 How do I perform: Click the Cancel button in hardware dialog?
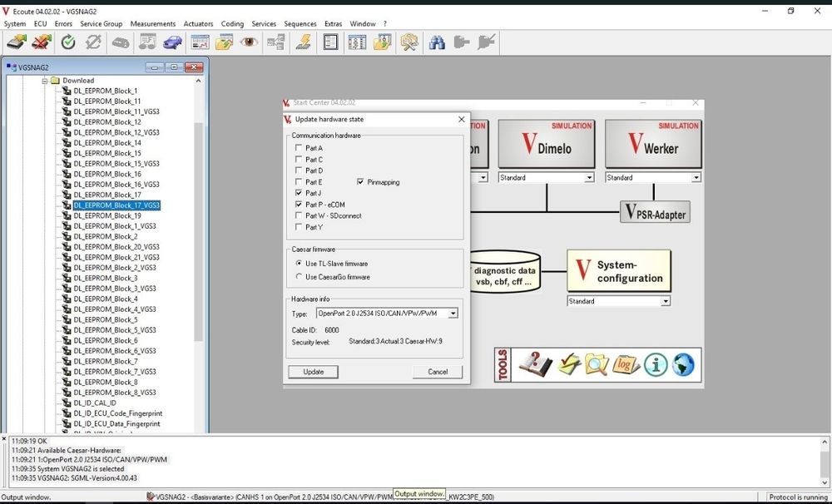[x=438, y=372]
